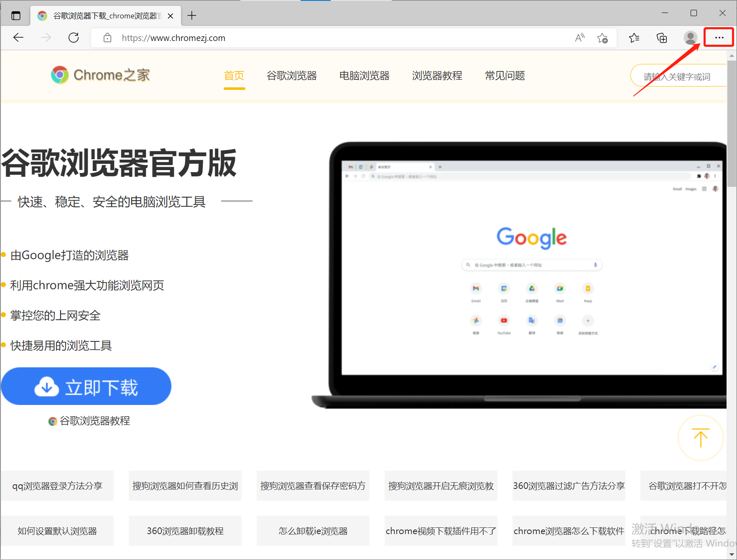The height and width of the screenshot is (560, 737).
Task: Click the text 由Google打造的浏览器
Action: point(69,255)
